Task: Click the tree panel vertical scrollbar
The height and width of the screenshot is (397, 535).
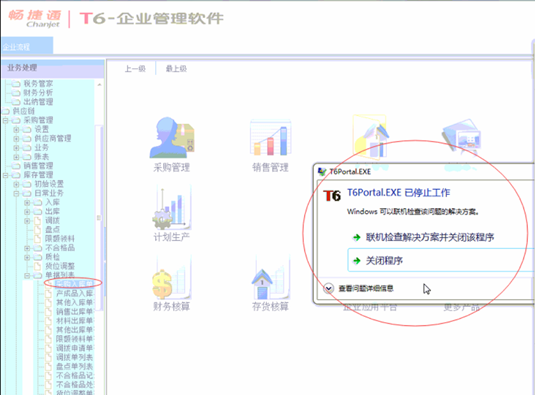Action: coord(99,218)
